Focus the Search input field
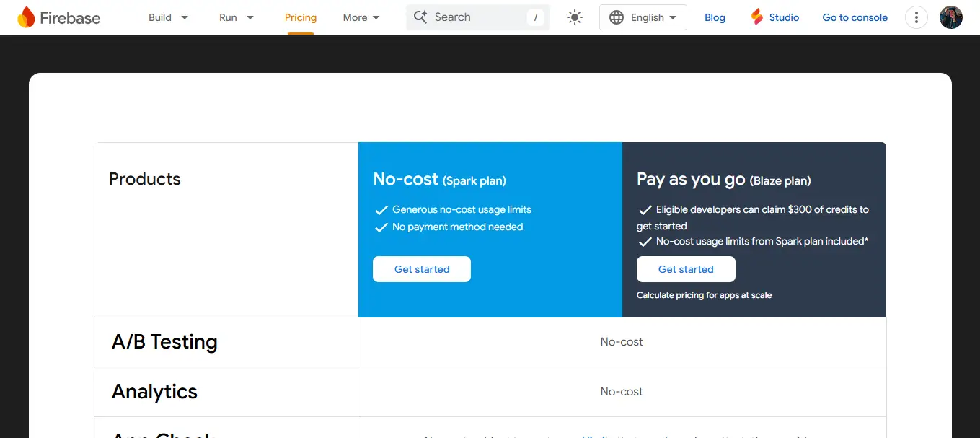 click(x=476, y=17)
